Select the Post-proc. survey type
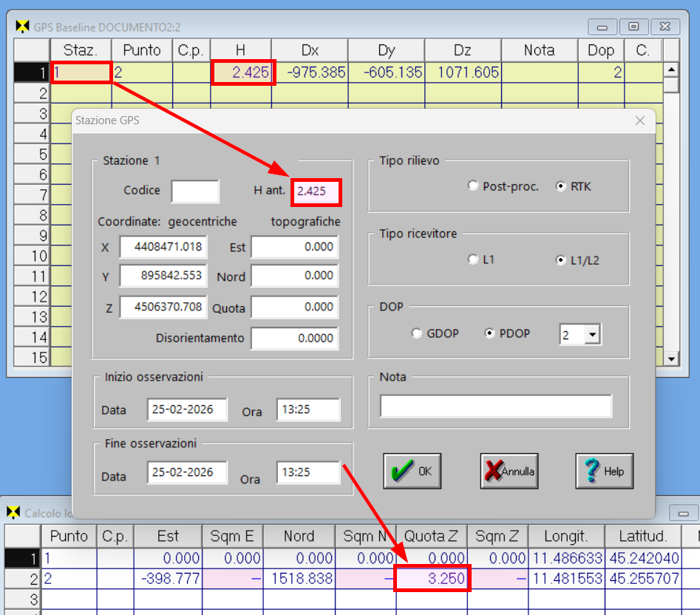 click(473, 186)
